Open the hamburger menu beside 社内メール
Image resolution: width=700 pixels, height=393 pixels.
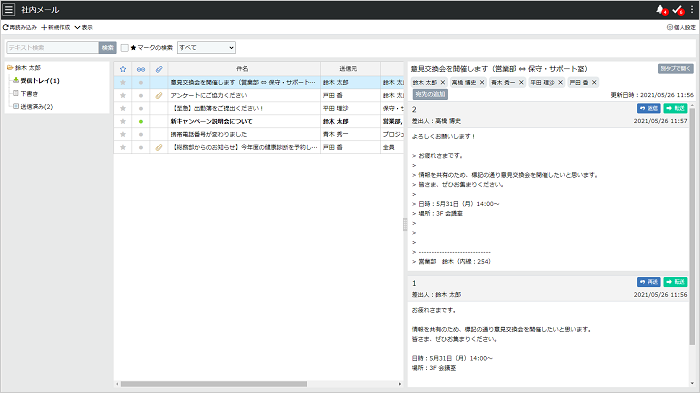[x=9, y=9]
